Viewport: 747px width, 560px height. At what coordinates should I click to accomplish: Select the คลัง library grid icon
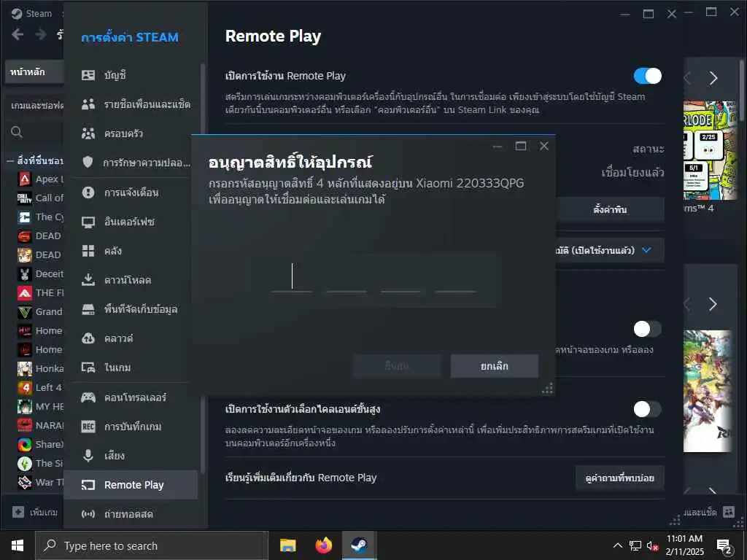pos(88,251)
